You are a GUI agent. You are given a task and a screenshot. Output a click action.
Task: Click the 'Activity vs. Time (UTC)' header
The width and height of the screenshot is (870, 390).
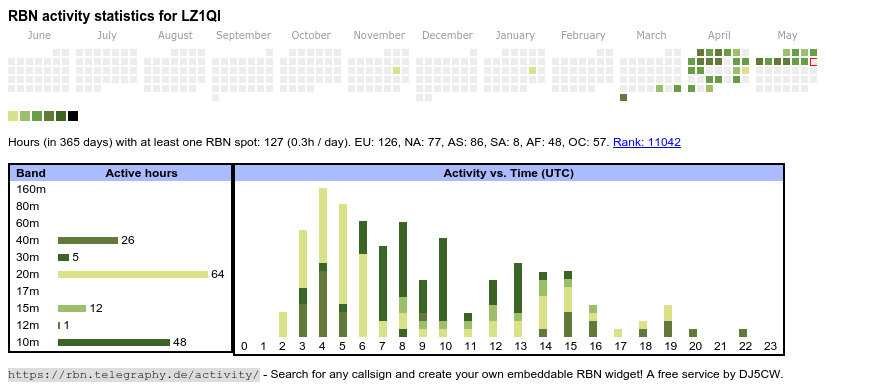tap(509, 173)
